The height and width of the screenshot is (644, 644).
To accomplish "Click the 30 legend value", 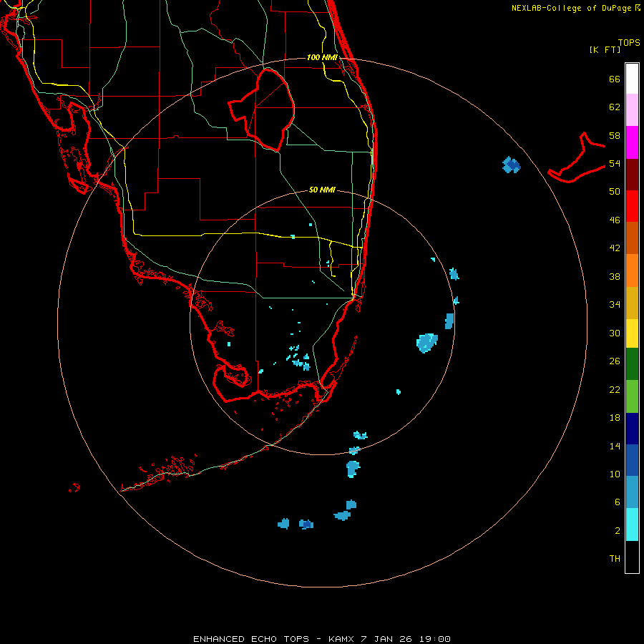I will [615, 333].
